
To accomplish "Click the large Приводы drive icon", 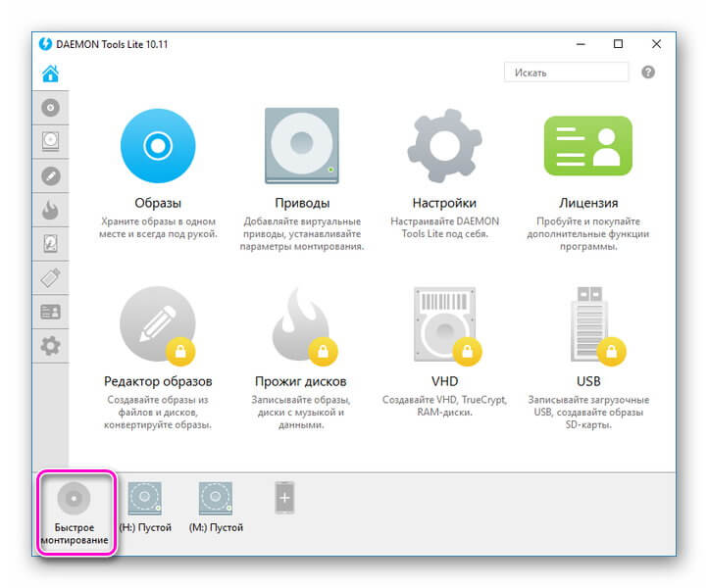I will tap(302, 146).
